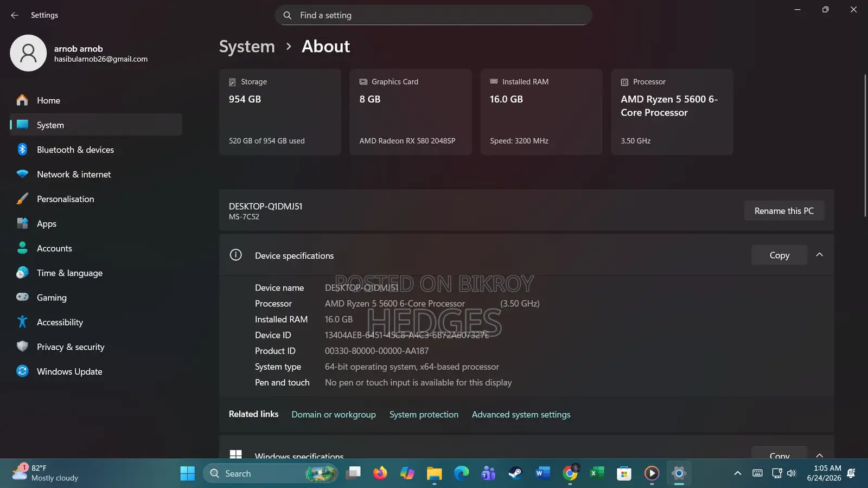Viewport: 868px width, 488px height.
Task: Open Accessibility settings
Action: tap(95, 322)
